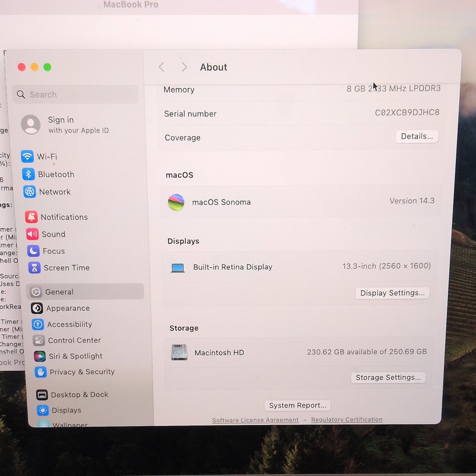Open the Control Center icon
This screenshot has width=476, height=476.
39,340
